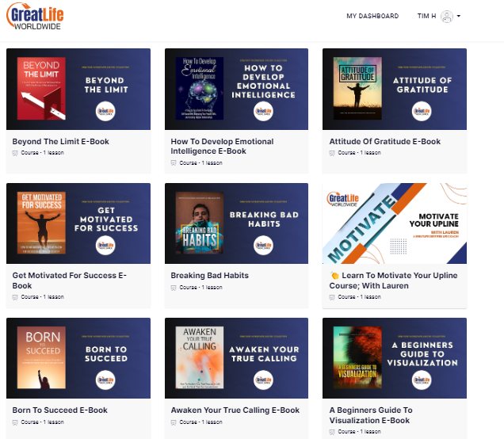Open Learn To Motivate Your Upline Course title
The image size is (504, 439).
point(393,281)
